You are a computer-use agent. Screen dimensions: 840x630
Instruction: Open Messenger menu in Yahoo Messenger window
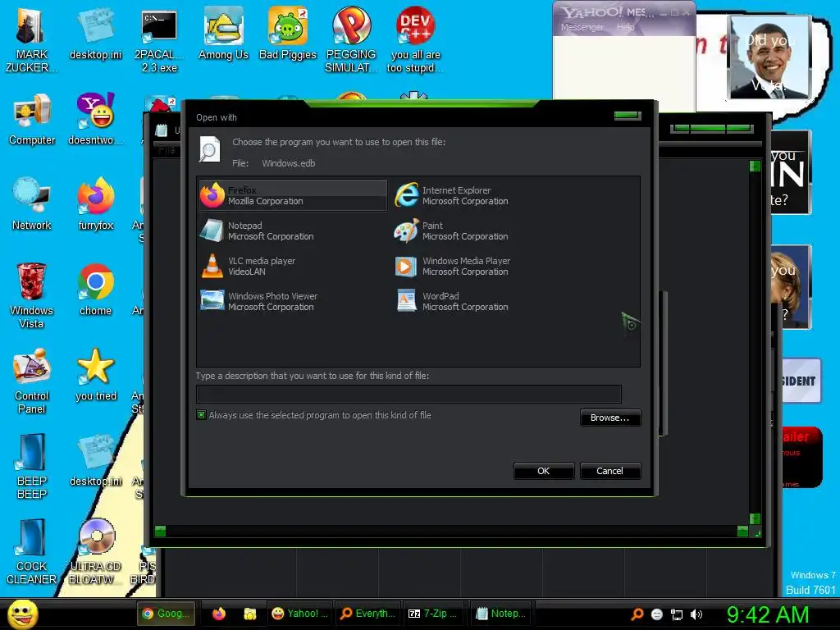[x=582, y=27]
